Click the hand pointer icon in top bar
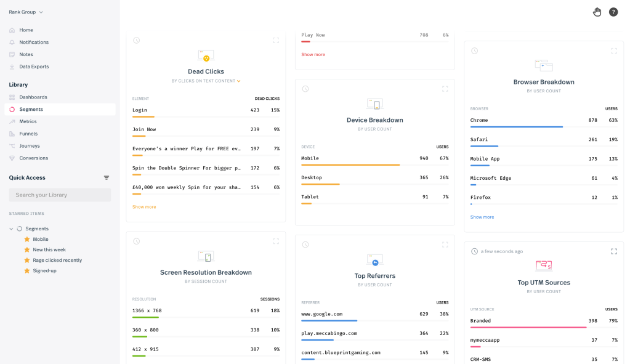 pyautogui.click(x=597, y=12)
